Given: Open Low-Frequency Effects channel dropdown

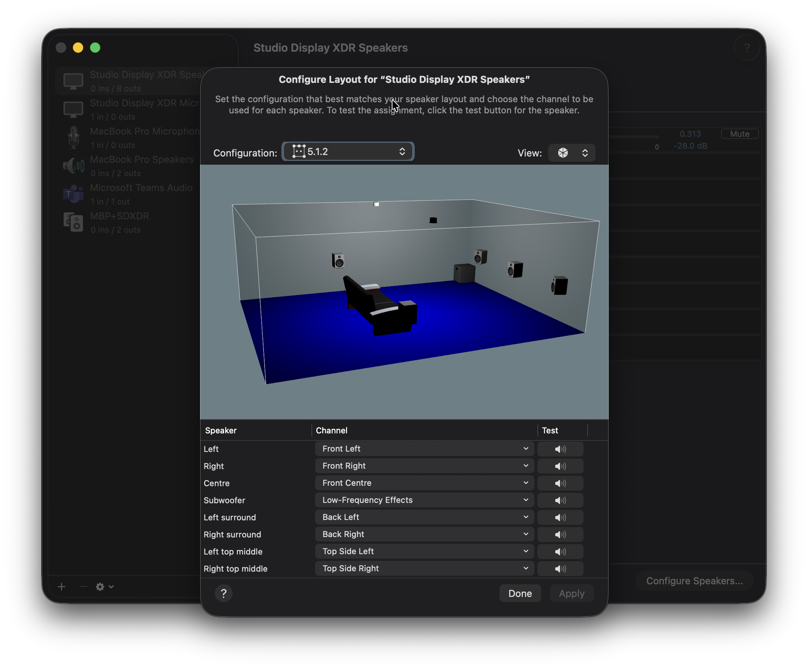Looking at the screenshot, I should pos(424,500).
